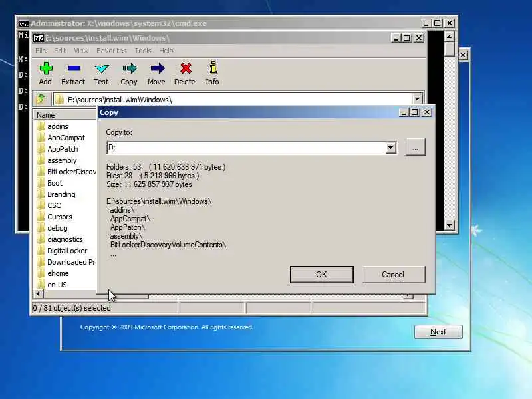This screenshot has height=399, width=532.
Task: Click the Delete toolbar icon
Action: [186, 69]
